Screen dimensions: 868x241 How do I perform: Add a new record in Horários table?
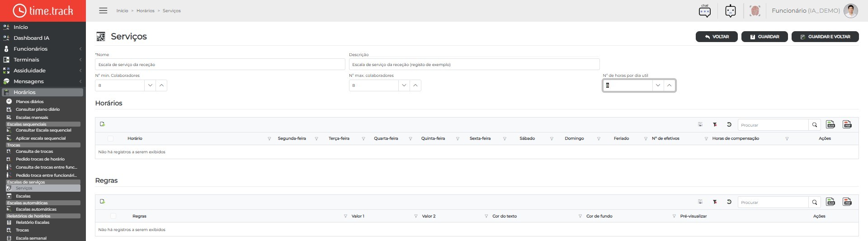[103, 124]
